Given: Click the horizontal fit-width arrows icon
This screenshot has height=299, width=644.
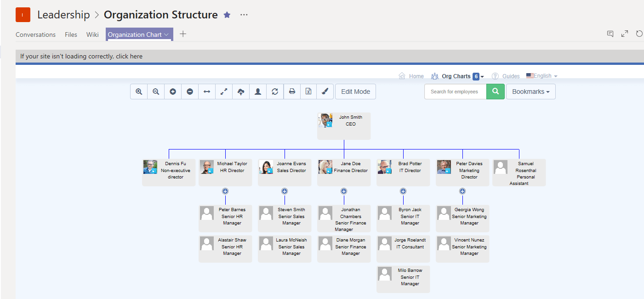Looking at the screenshot, I should 207,92.
